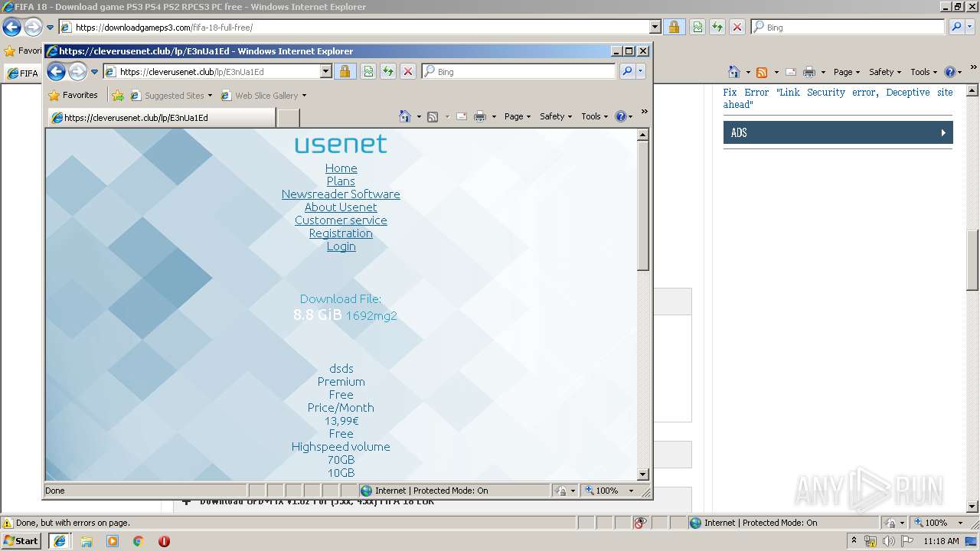The width and height of the screenshot is (980, 551).
Task: Expand Web Slice Gallery dropdown in popup
Action: (x=304, y=96)
